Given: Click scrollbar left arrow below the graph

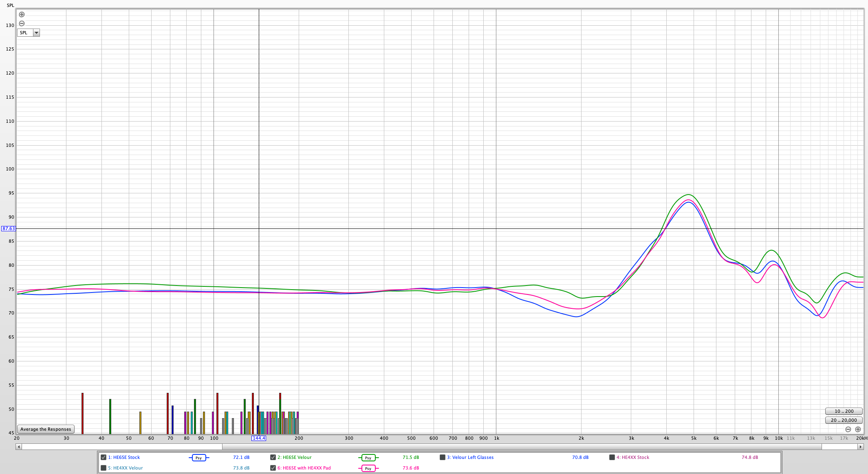Looking at the screenshot, I should click(x=18, y=447).
